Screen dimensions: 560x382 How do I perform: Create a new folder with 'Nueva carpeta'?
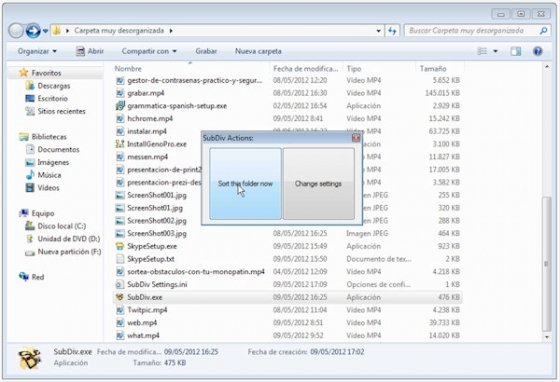tap(258, 51)
